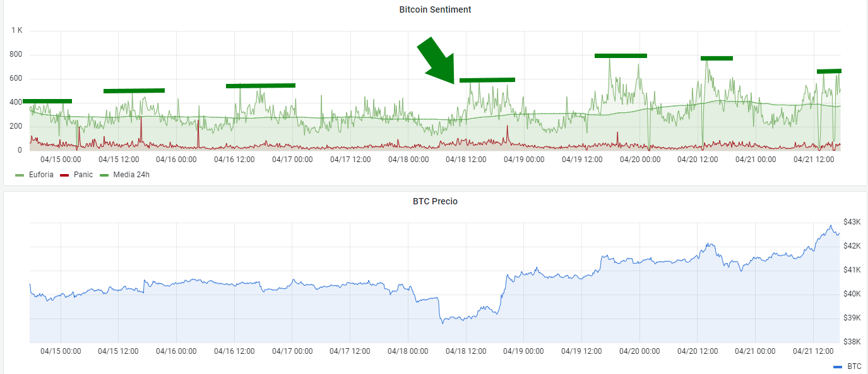The width and height of the screenshot is (868, 374).
Task: Click the $40K label on price axis
Action: 852,294
